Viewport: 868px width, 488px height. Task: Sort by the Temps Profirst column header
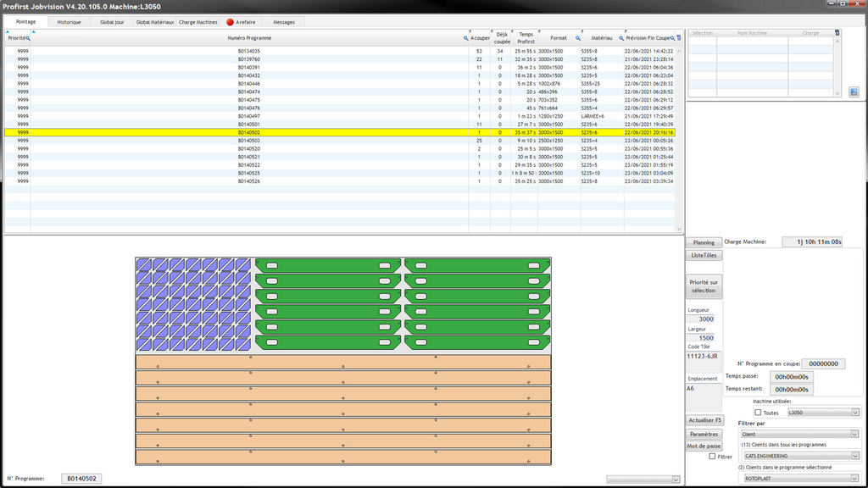[x=526, y=38]
